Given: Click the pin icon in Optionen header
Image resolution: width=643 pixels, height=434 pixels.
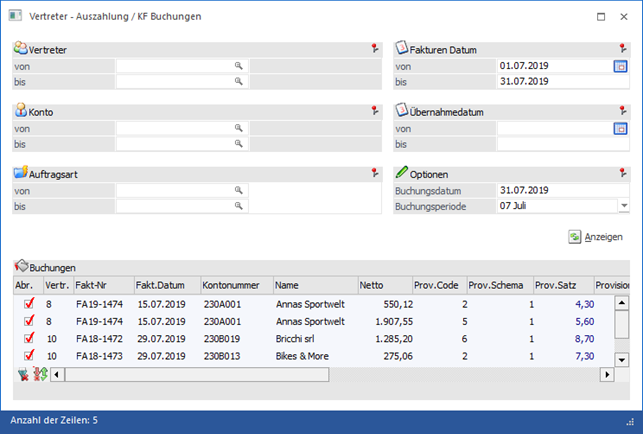Looking at the screenshot, I should 625,172.
